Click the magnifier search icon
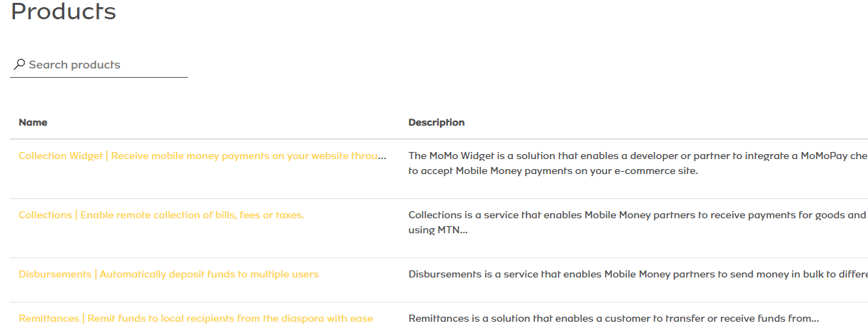 [x=19, y=64]
